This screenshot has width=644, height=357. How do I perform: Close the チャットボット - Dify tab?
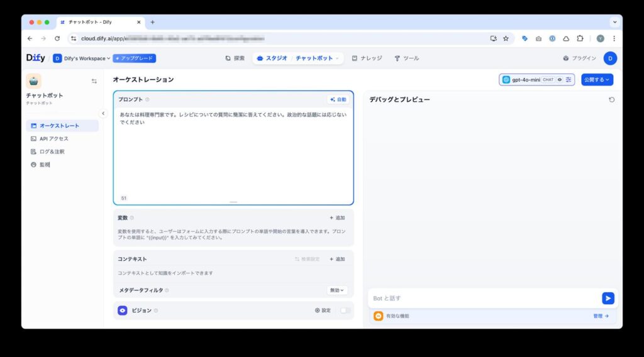[x=139, y=22]
